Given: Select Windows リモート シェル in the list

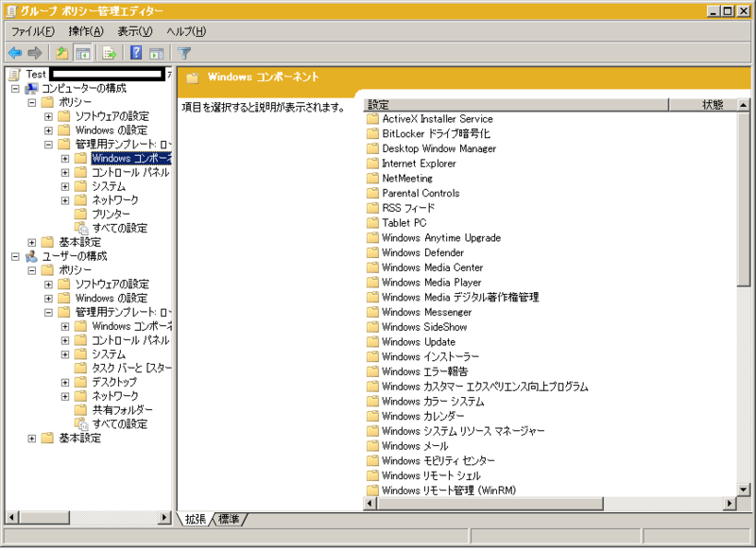Looking at the screenshot, I should pyautogui.click(x=432, y=475).
